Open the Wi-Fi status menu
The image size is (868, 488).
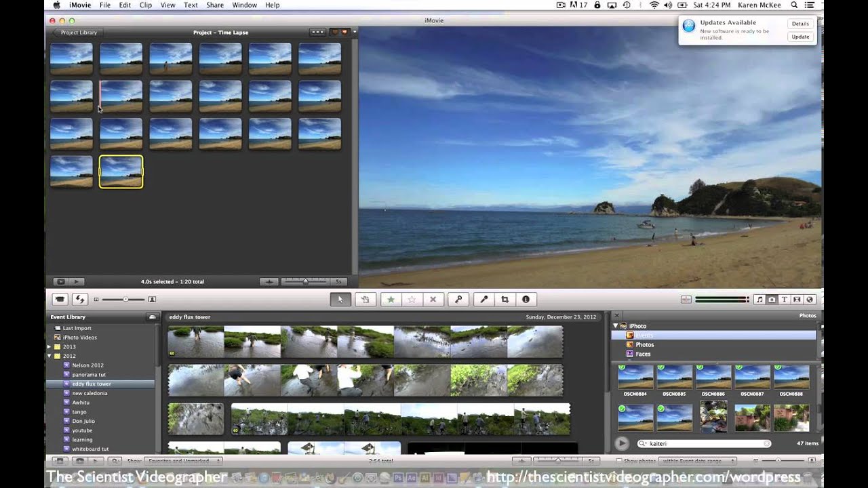[654, 5]
